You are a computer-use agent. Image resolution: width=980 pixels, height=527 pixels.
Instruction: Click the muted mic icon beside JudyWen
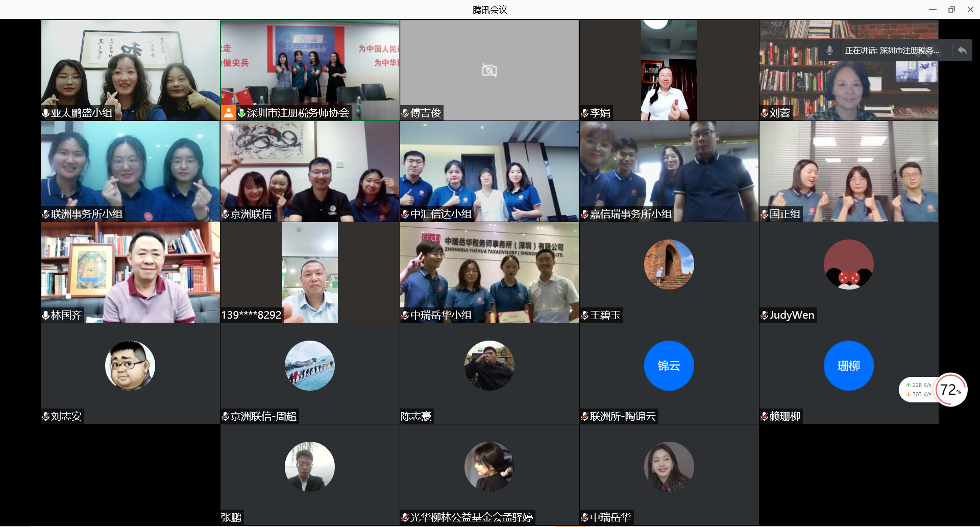[x=764, y=316]
